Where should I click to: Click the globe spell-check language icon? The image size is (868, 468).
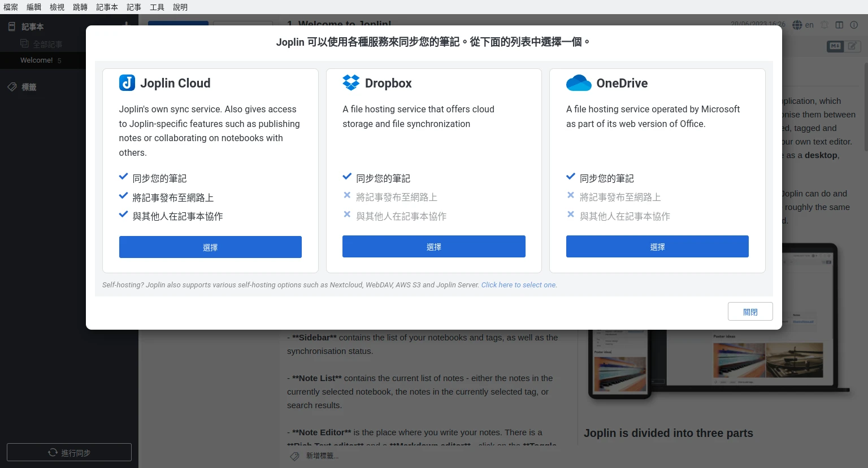point(797,25)
